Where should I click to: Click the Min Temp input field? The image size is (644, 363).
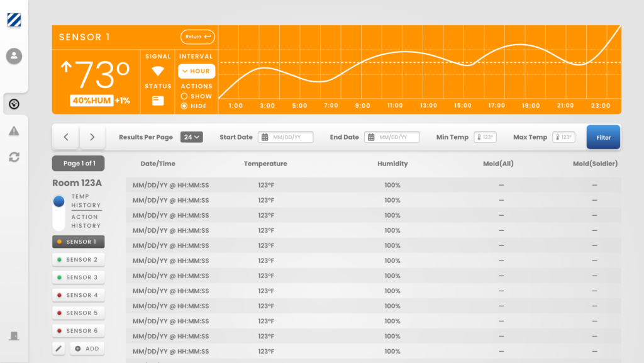point(485,137)
